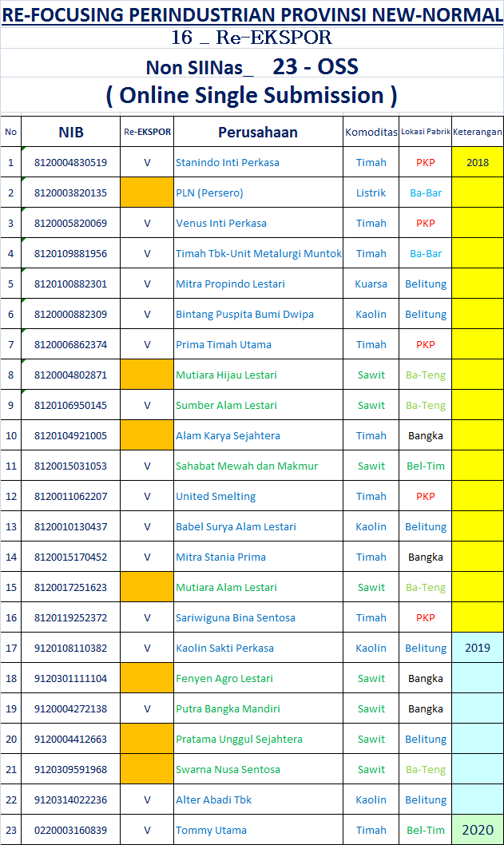Click NIB cell 9120301111104
This screenshot has height=845, width=504.
point(70,679)
